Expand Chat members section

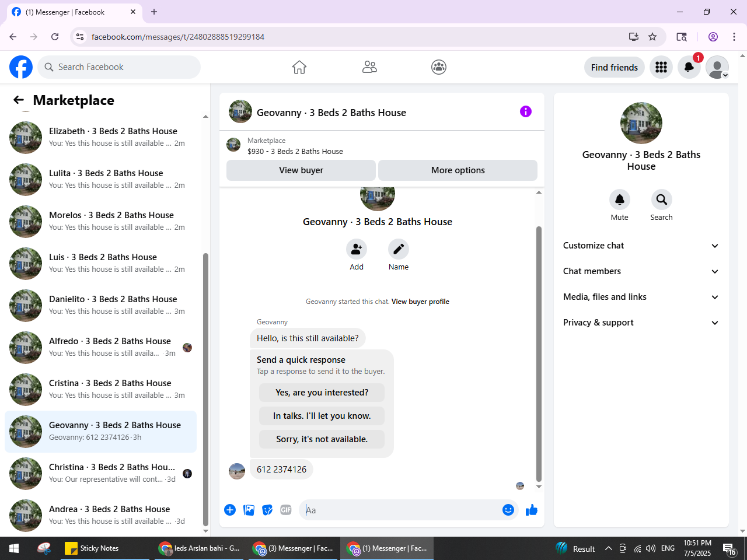click(641, 271)
